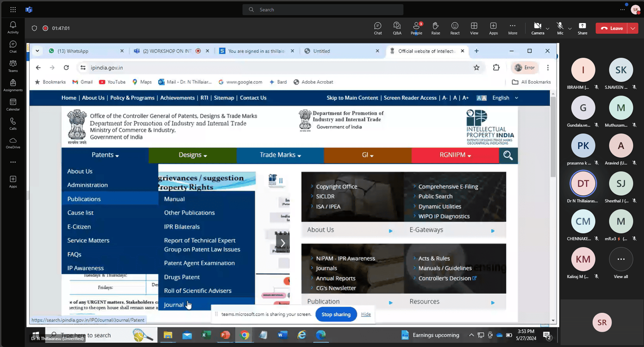Open Word from Windows taskbar

[282, 335]
